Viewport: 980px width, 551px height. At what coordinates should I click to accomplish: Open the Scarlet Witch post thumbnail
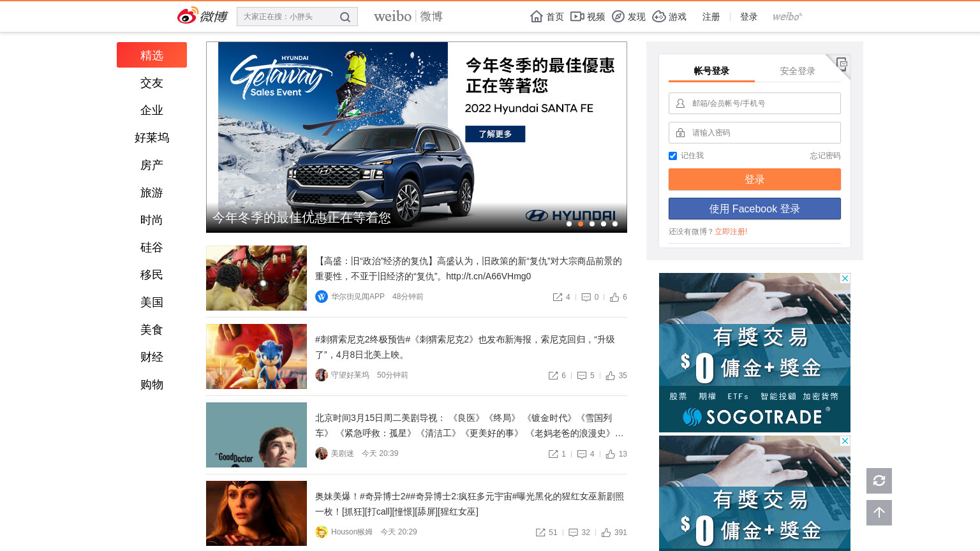coord(256,513)
